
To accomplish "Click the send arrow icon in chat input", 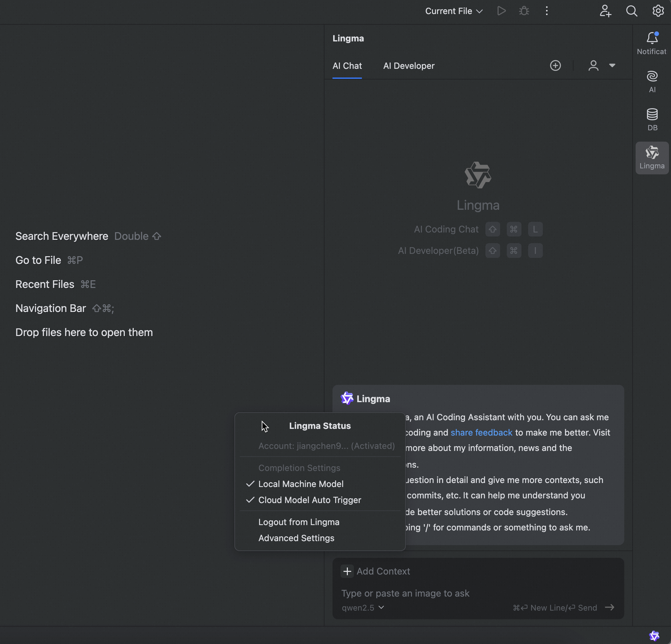I will click(x=609, y=607).
